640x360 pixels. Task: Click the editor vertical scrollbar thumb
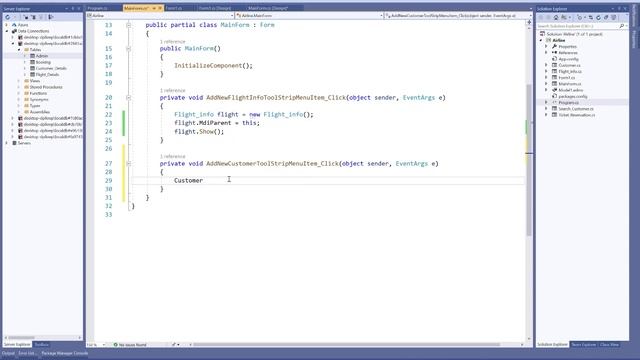point(529,159)
